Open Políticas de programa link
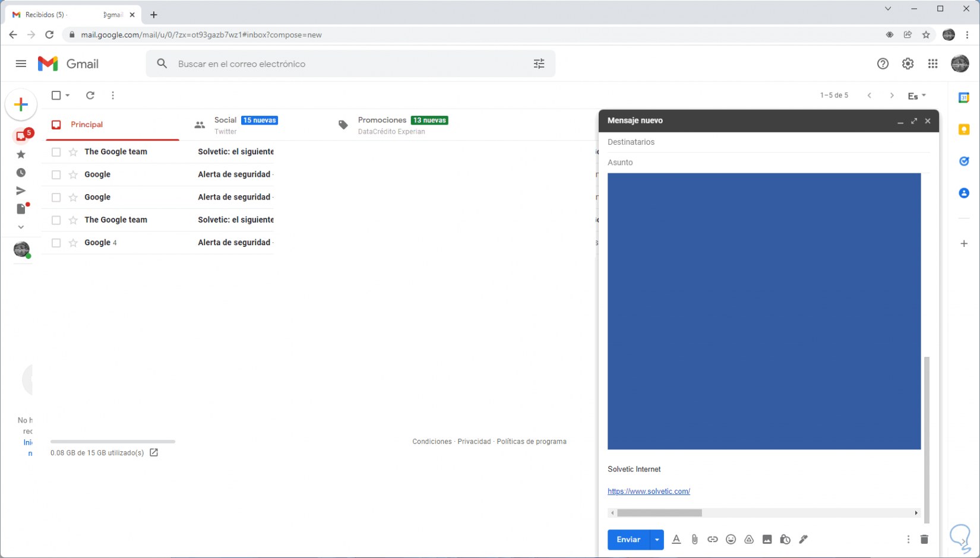Image resolution: width=980 pixels, height=558 pixels. tap(532, 442)
